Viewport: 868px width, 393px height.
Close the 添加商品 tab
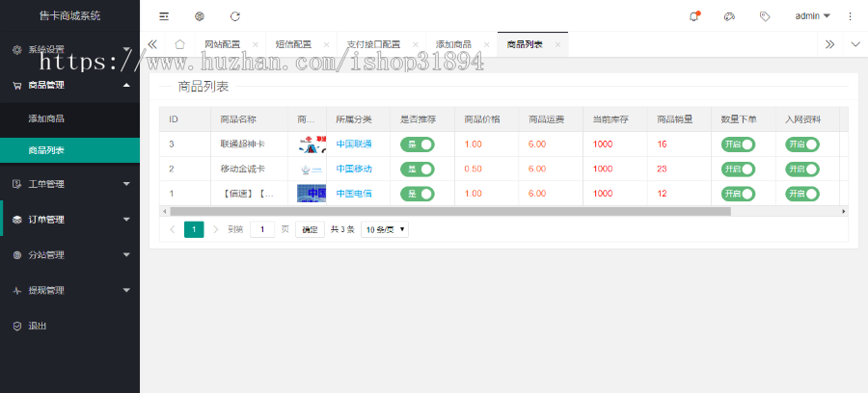pyautogui.click(x=487, y=44)
